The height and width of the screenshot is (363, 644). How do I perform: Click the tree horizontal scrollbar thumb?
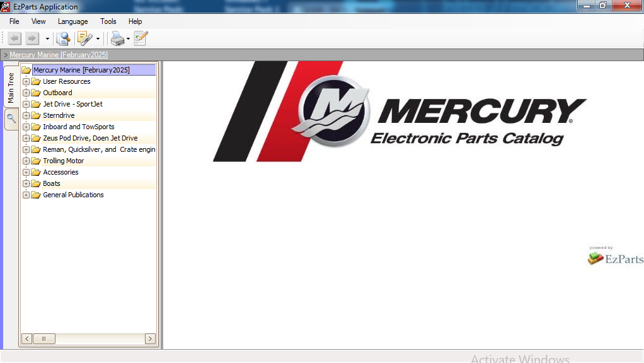[43, 339]
